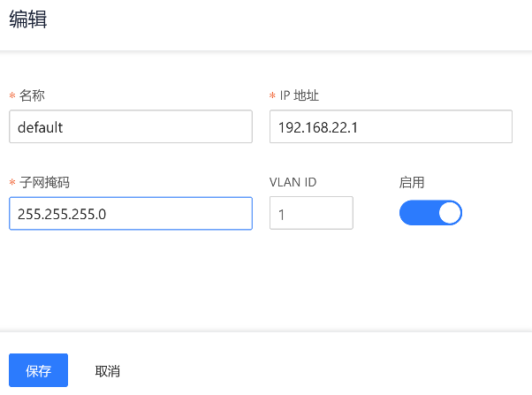This screenshot has height=395, width=532.
Task: Disable the 启用 toggle switch
Action: tap(430, 213)
